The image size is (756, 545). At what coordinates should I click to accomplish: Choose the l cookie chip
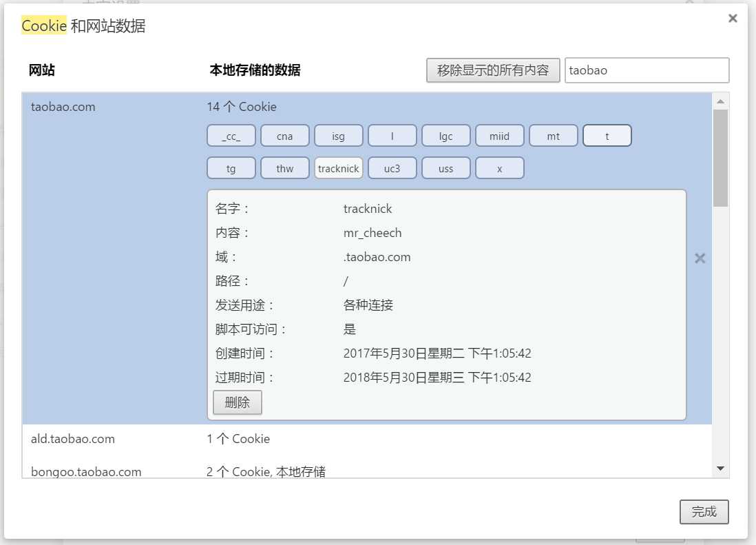point(392,136)
